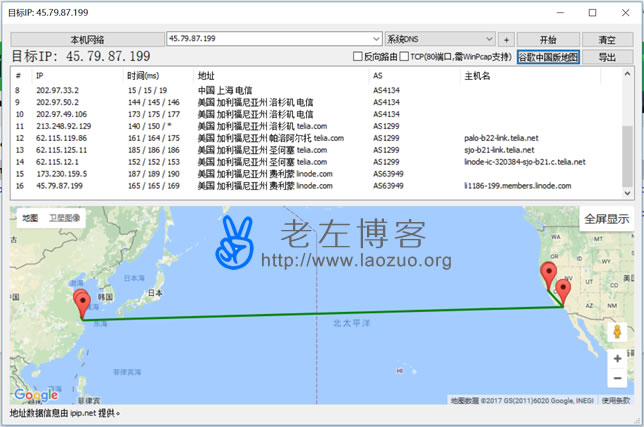Sort by the AS column header
Screen dimensions: 644x427
(414, 76)
